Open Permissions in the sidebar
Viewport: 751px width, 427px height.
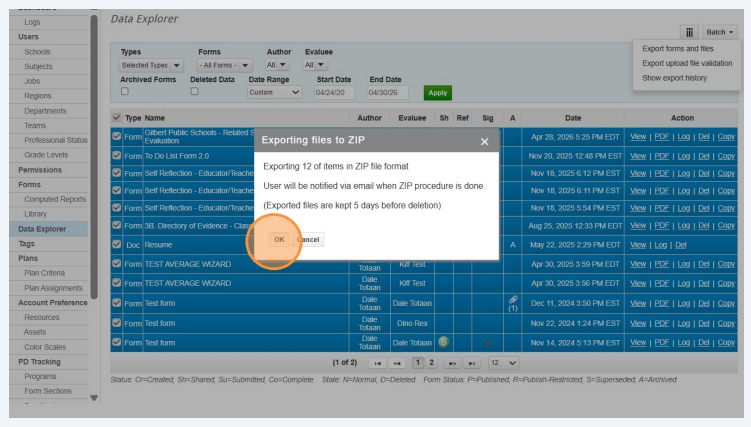40,170
